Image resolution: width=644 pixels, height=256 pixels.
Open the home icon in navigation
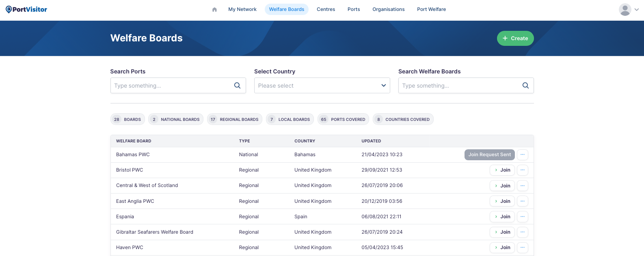coord(214,9)
